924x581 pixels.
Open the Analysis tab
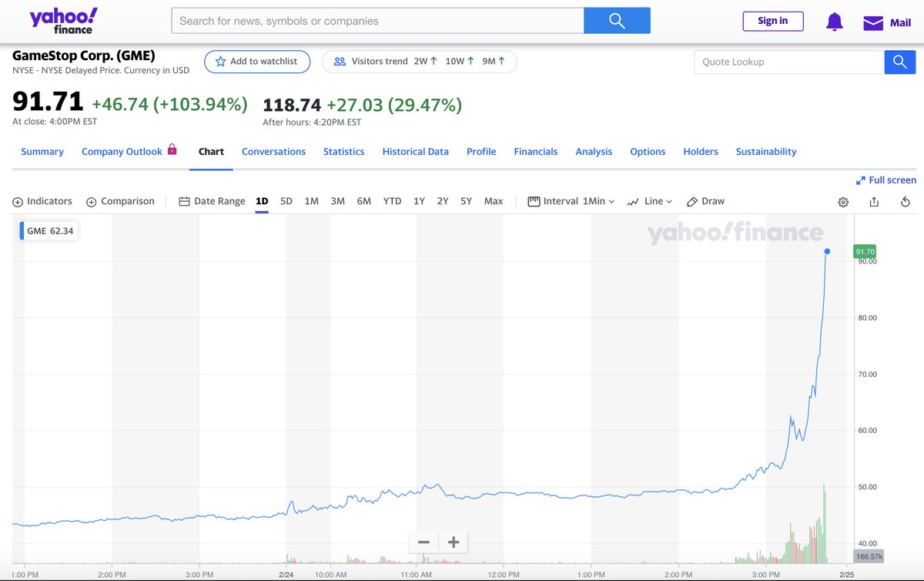[594, 152]
